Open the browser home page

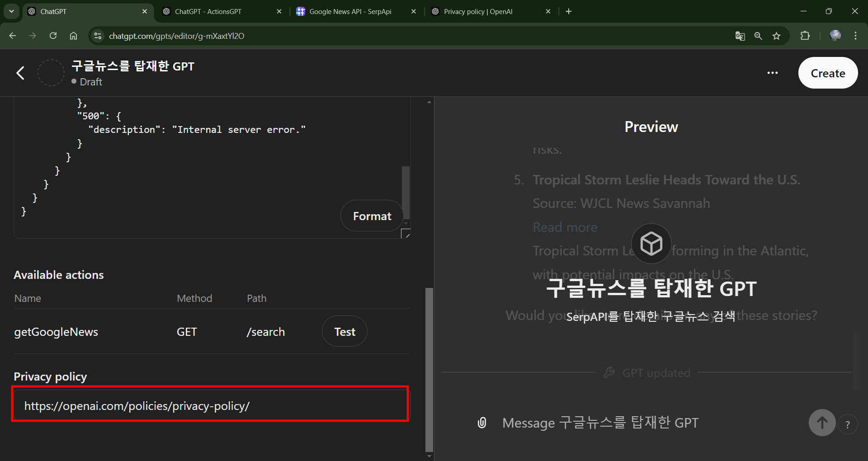[x=73, y=36]
